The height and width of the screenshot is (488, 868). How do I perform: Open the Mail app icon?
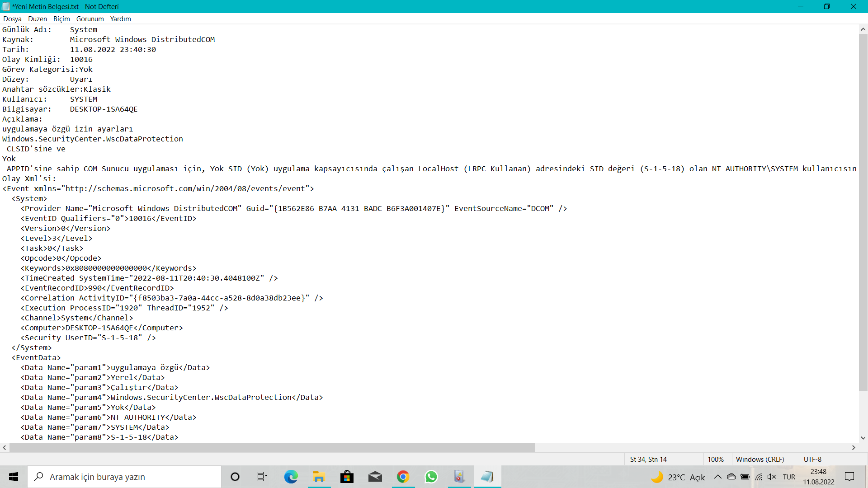(x=375, y=477)
